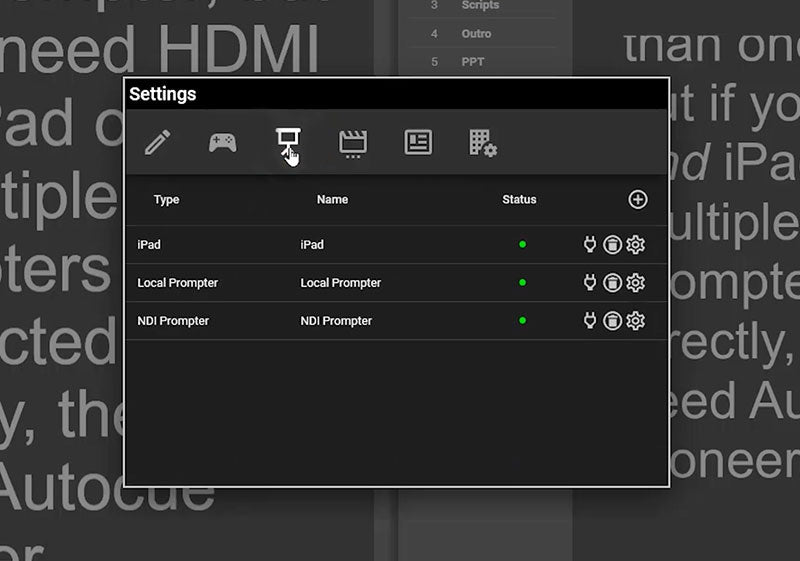Add a new prompter with plus icon
Image resolution: width=800 pixels, height=561 pixels.
tap(638, 199)
